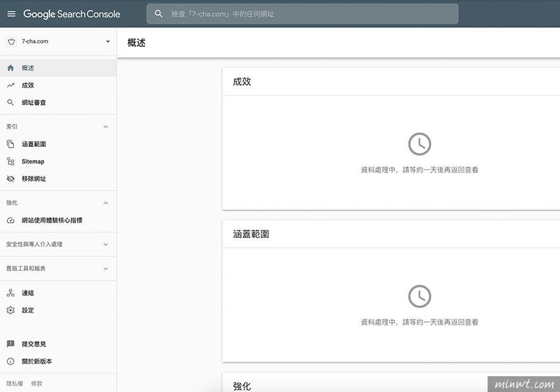The image size is (560, 392).
Task: Click the speed gauge icon beside 網站使用體驗核心指標
Action: (11, 220)
